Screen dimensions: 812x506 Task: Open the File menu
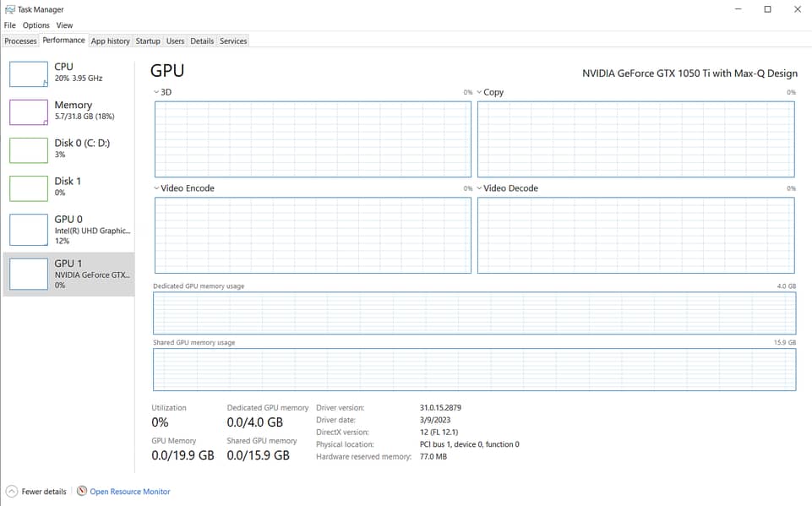(x=10, y=25)
